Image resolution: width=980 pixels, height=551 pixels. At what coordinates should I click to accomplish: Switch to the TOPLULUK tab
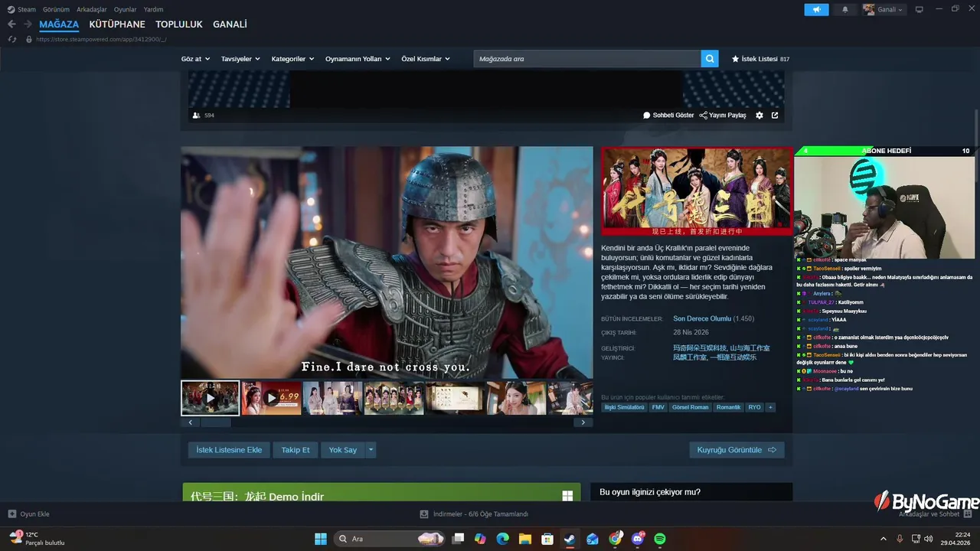179,24
